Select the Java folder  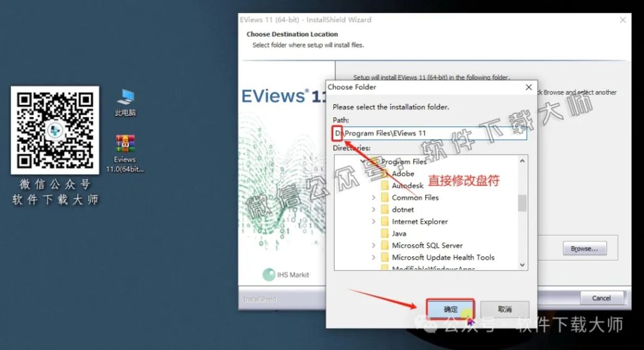click(399, 233)
